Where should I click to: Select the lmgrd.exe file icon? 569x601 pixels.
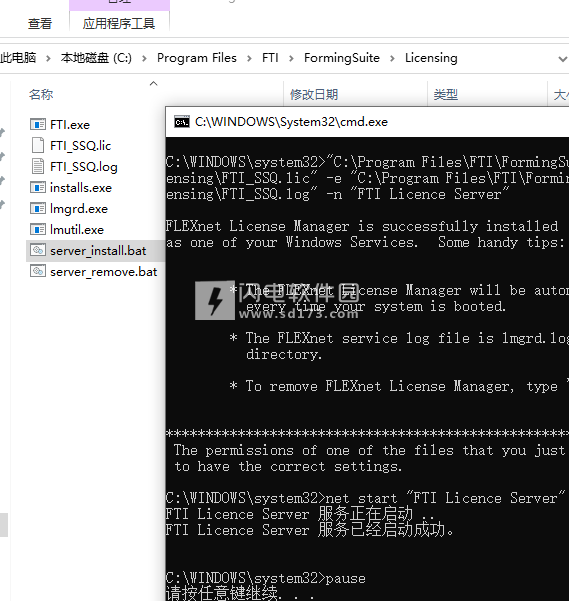(38, 209)
